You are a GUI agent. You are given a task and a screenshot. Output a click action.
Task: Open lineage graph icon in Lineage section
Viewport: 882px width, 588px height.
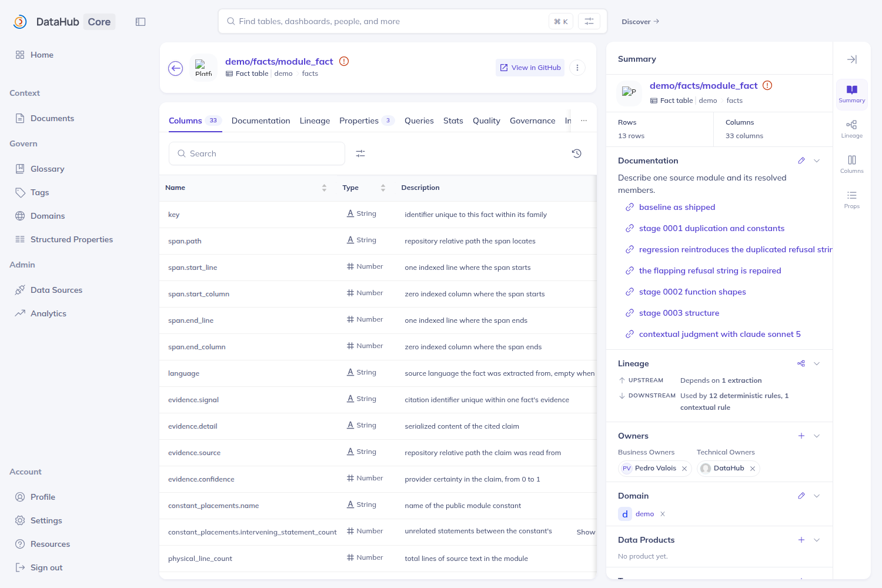click(x=801, y=363)
